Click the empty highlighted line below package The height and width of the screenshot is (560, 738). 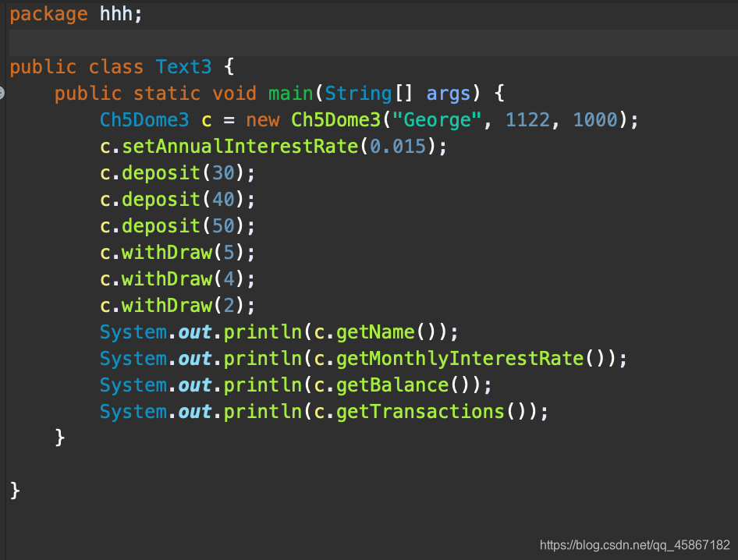click(374, 42)
